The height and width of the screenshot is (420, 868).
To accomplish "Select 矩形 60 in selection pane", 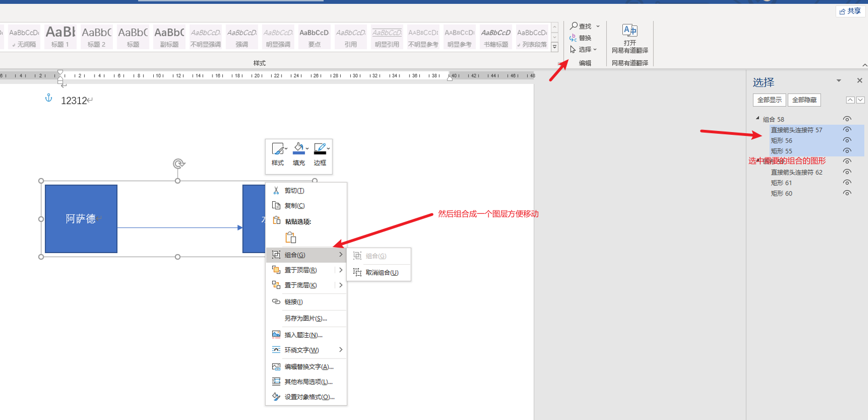I will tap(781, 193).
